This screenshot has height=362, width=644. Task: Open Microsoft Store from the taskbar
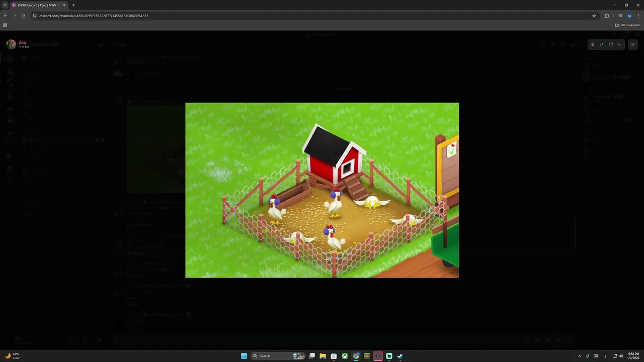tap(334, 356)
